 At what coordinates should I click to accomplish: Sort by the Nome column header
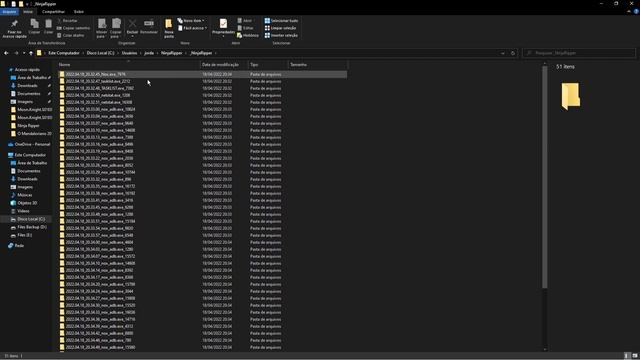[x=128, y=64]
